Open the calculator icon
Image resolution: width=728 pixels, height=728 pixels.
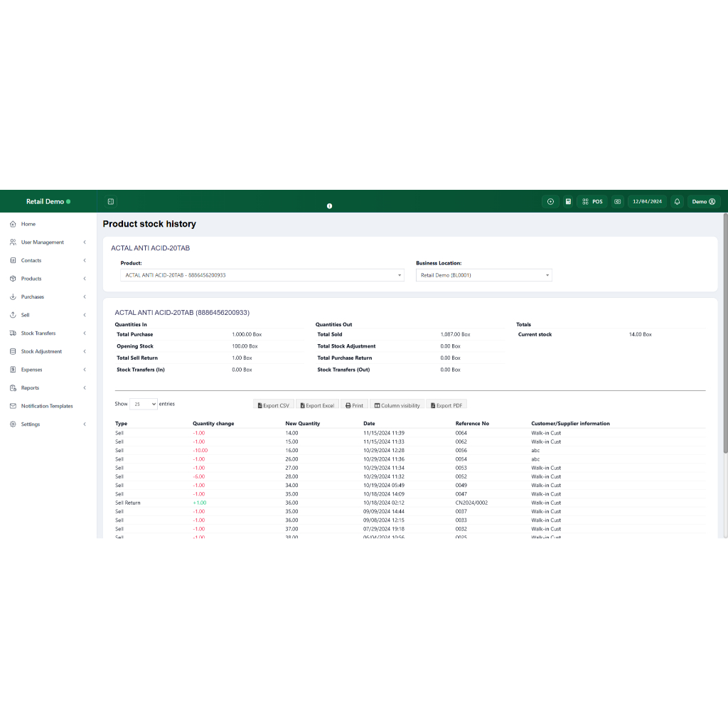tap(568, 202)
